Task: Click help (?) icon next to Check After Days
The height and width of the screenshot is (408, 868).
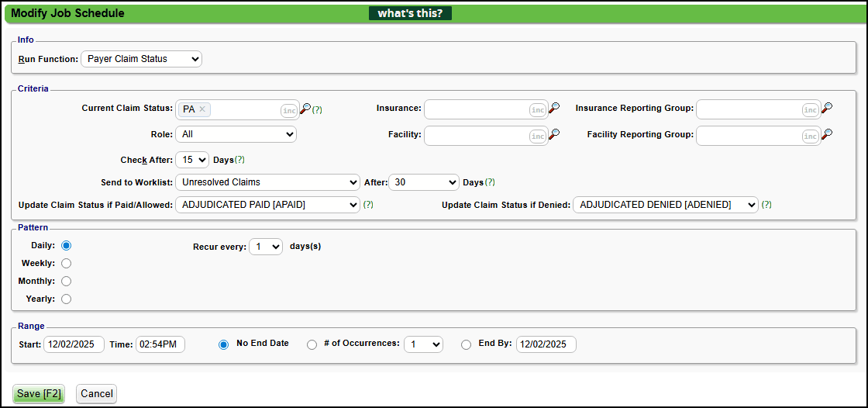Action: click(x=240, y=160)
